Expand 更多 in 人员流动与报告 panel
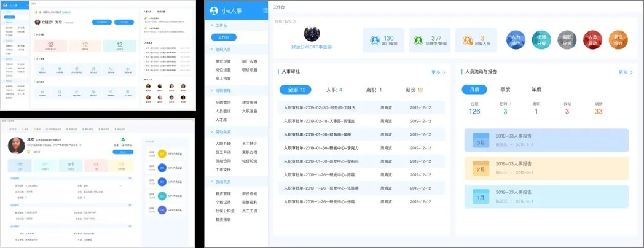Screen dimensions: 644x248 pos(626,72)
